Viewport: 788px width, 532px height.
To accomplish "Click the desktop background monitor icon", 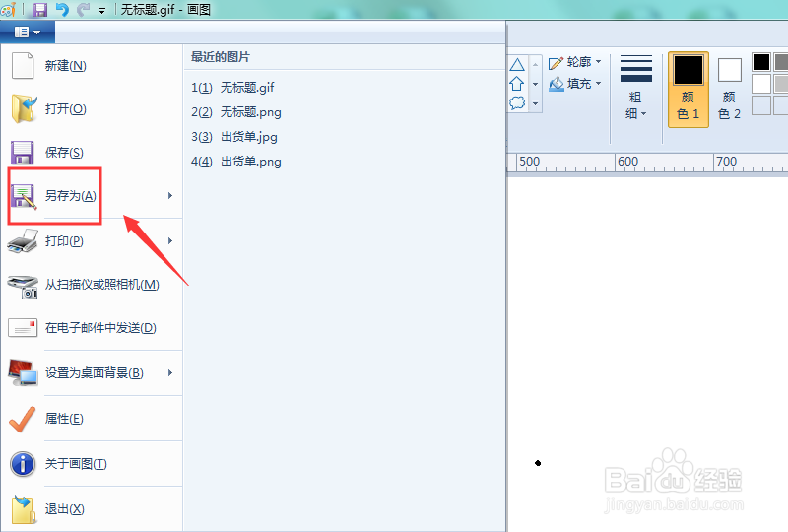I will [23, 372].
